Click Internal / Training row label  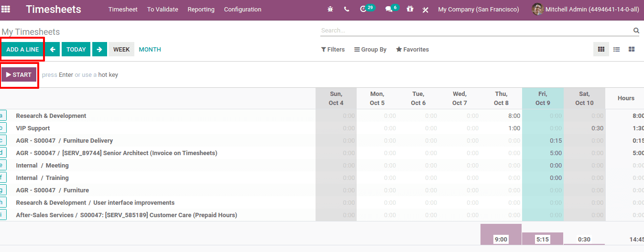pyautogui.click(x=42, y=178)
